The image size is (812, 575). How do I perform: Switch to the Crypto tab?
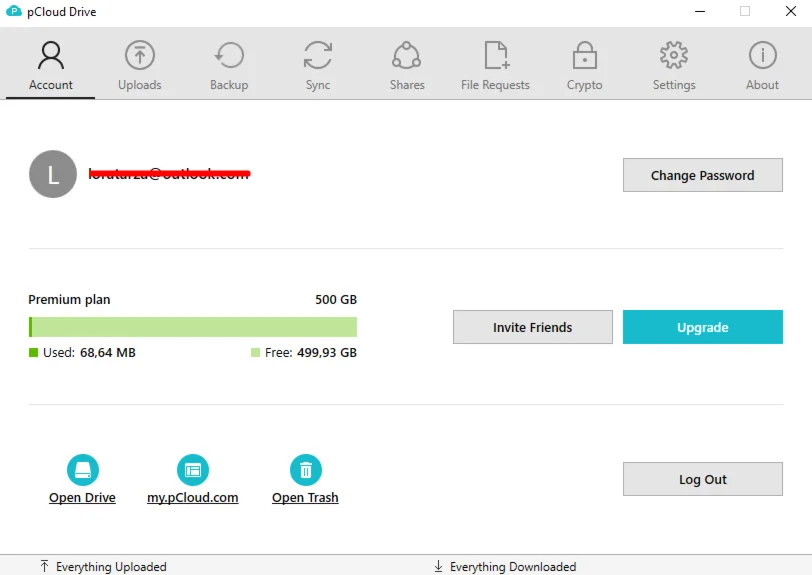point(585,66)
